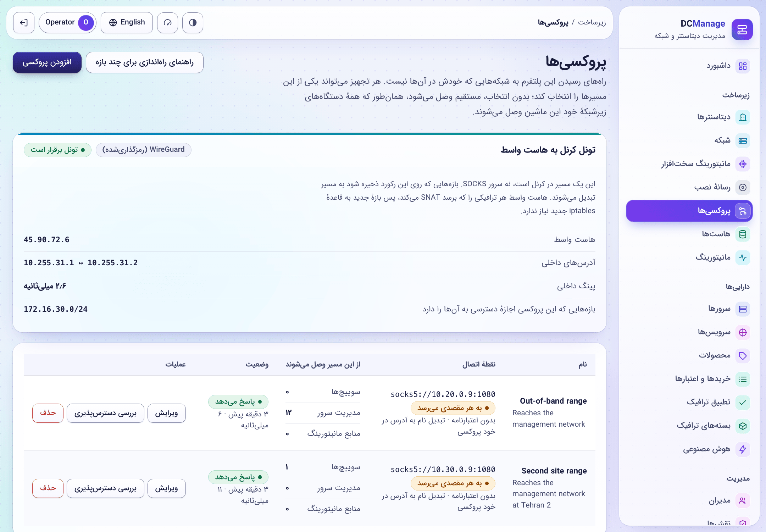Image resolution: width=766 pixels, height=532 pixels.
Task: Open بسته‌های ترافیک package icon
Action: click(743, 426)
